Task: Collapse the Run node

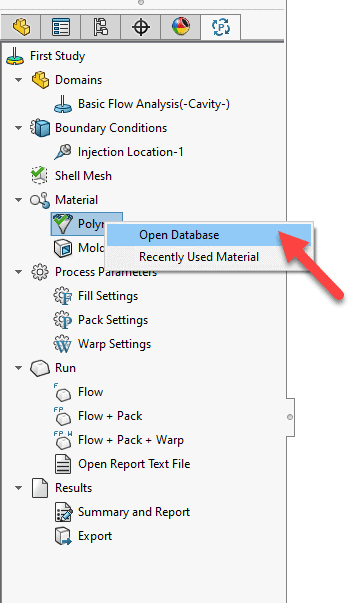Action: point(18,368)
